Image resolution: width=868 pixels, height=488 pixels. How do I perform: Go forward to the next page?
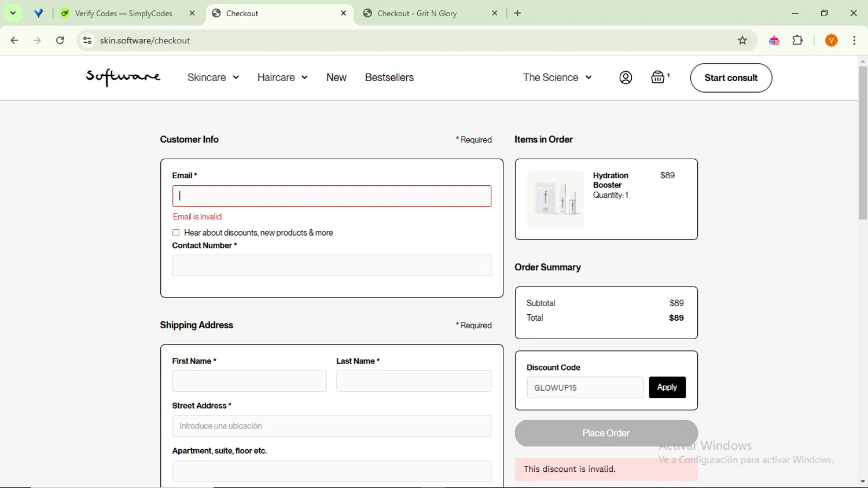(37, 41)
